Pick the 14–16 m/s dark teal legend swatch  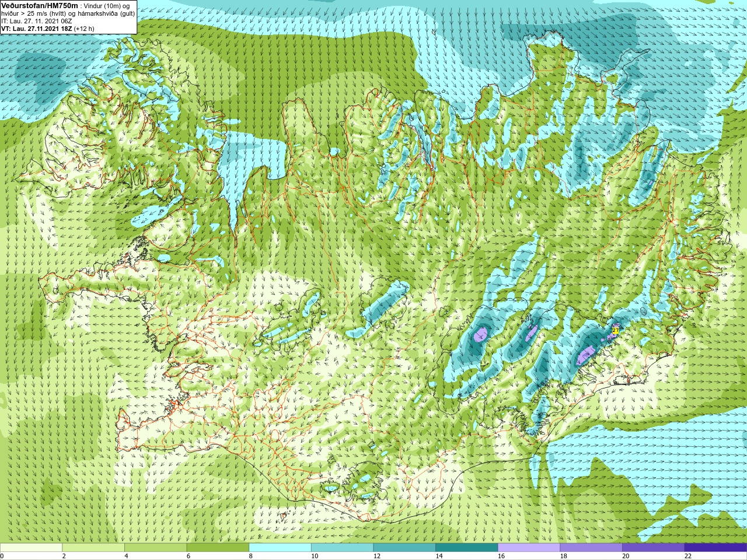467,548
